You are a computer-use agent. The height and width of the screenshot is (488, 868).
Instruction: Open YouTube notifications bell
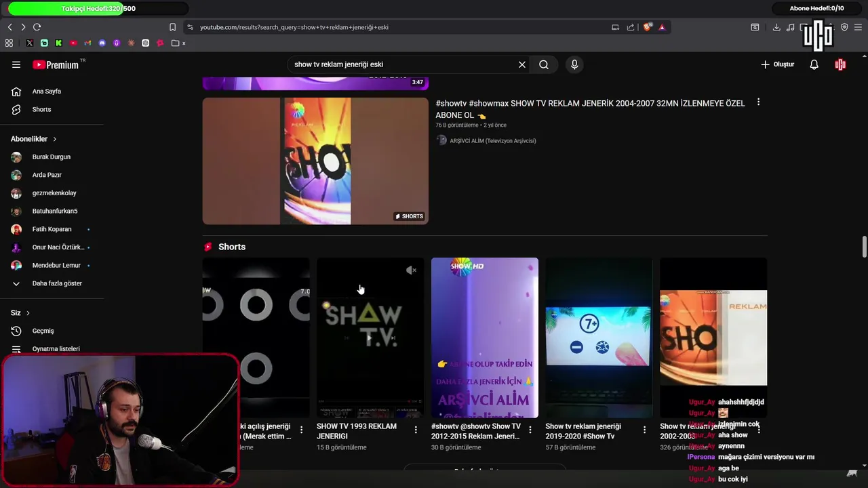[x=814, y=64]
